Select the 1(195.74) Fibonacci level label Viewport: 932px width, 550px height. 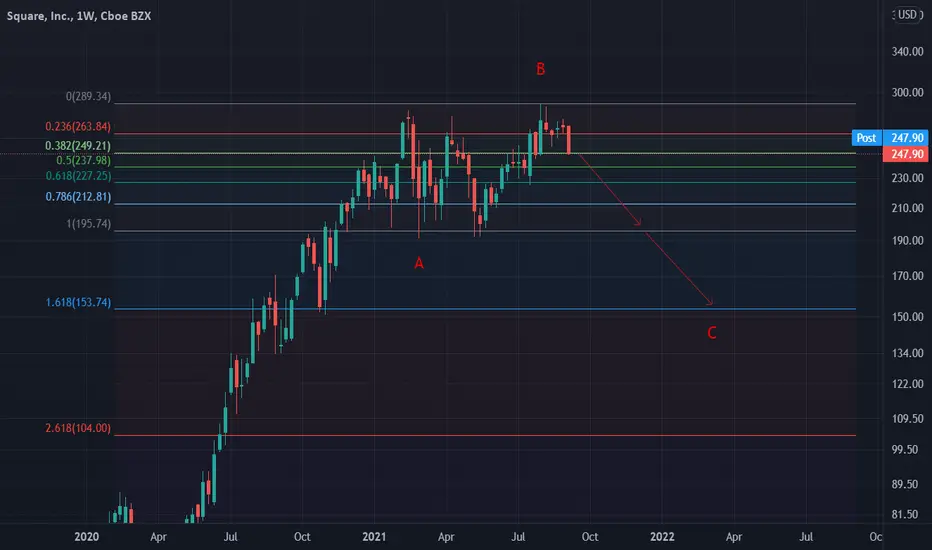point(88,224)
